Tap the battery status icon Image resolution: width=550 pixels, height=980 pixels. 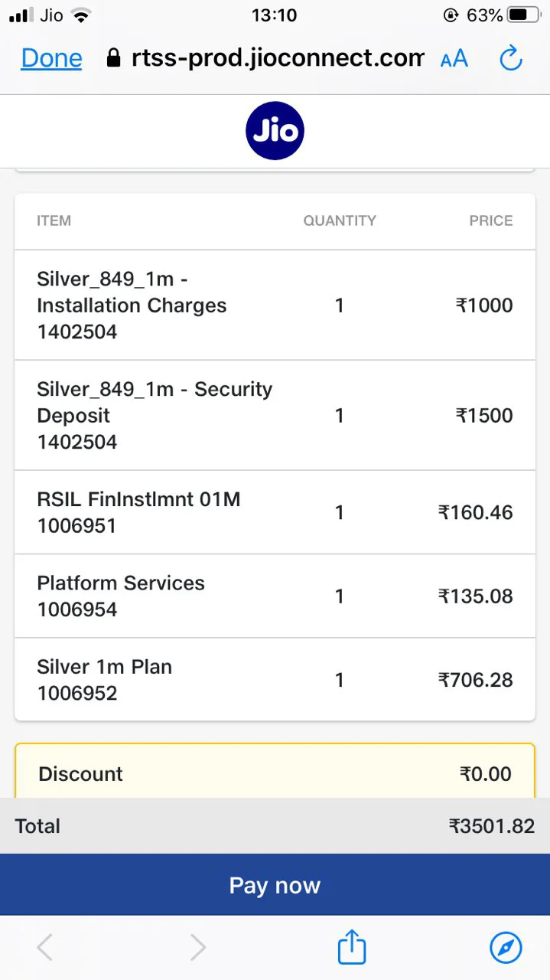tap(522, 15)
